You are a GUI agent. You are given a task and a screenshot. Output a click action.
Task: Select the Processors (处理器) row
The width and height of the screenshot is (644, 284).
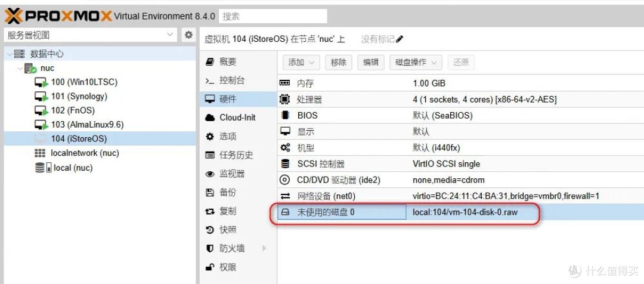pyautogui.click(x=460, y=100)
